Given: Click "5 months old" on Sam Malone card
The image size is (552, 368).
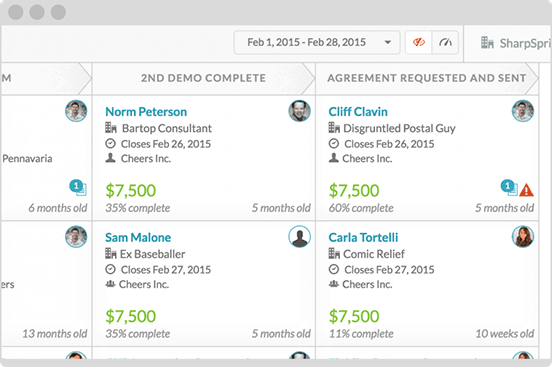Looking at the screenshot, I should click(281, 334).
